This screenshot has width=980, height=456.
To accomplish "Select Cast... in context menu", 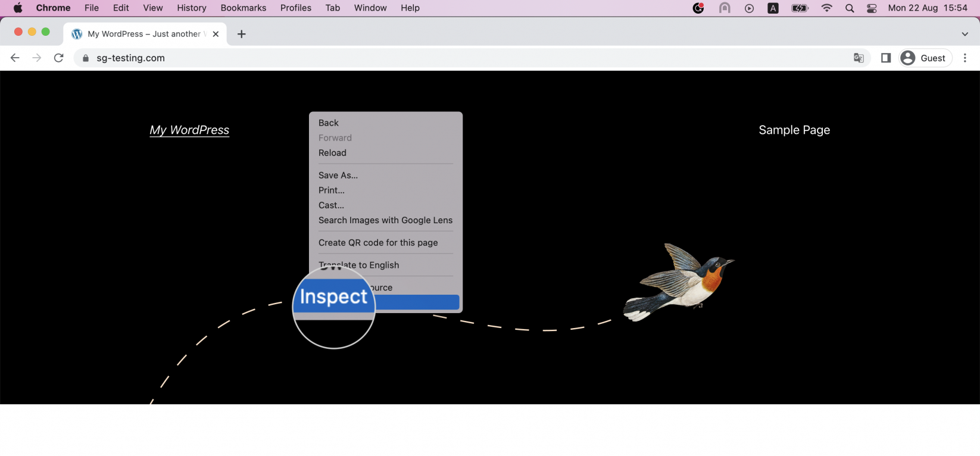I will point(386,205).
